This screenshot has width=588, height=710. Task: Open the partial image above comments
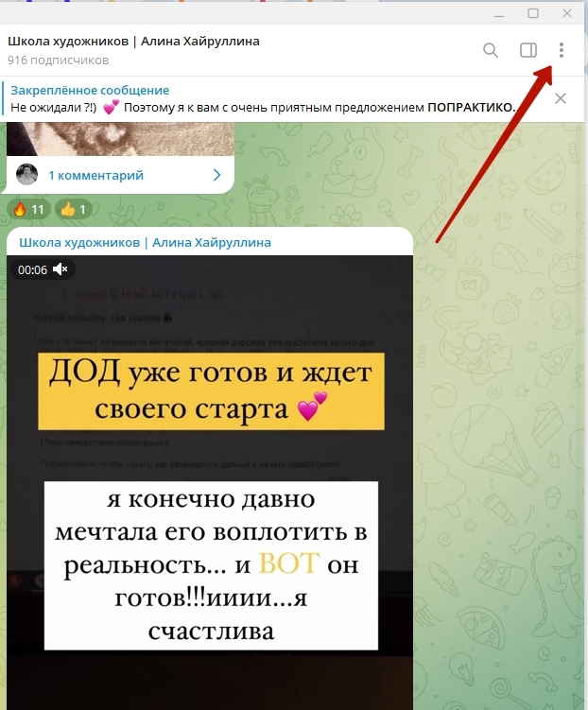coord(120,139)
